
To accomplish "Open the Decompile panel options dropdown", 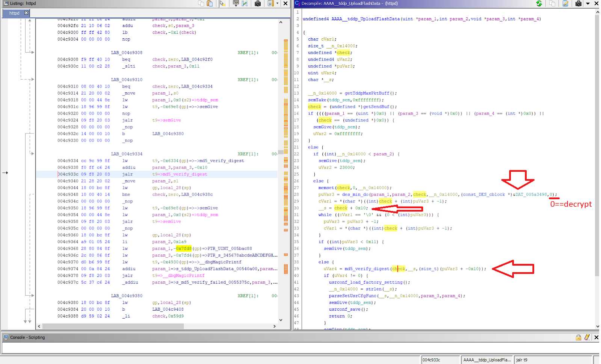I will 588,3.
